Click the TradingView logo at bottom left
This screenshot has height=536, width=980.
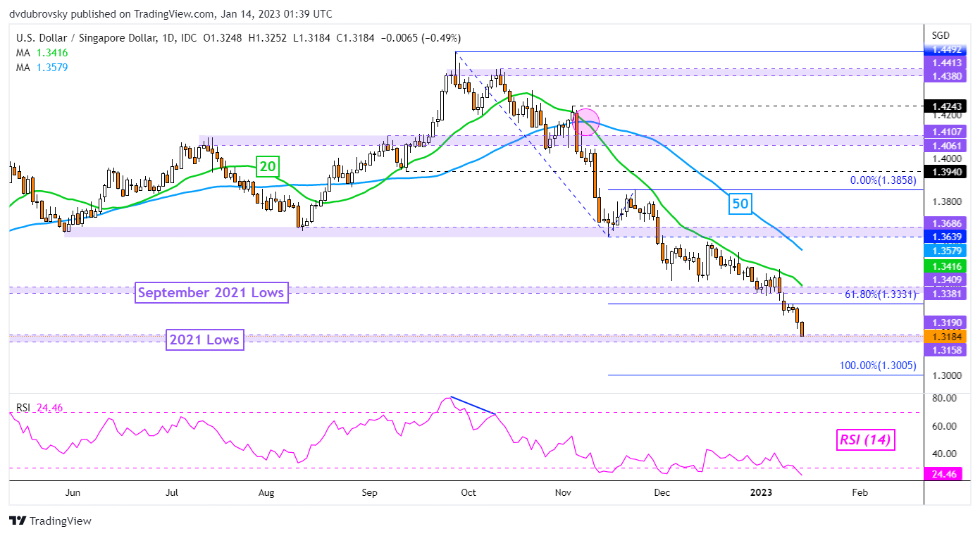[x=50, y=521]
